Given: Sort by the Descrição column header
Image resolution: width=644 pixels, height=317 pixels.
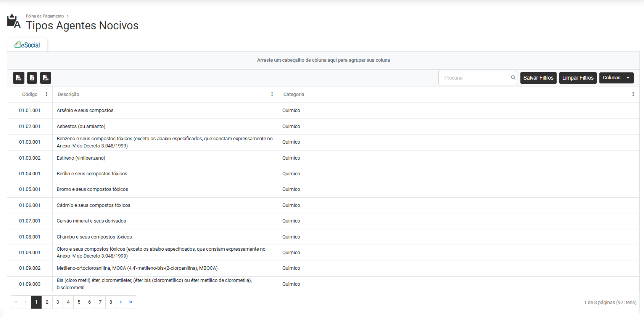Looking at the screenshot, I should coord(69,94).
